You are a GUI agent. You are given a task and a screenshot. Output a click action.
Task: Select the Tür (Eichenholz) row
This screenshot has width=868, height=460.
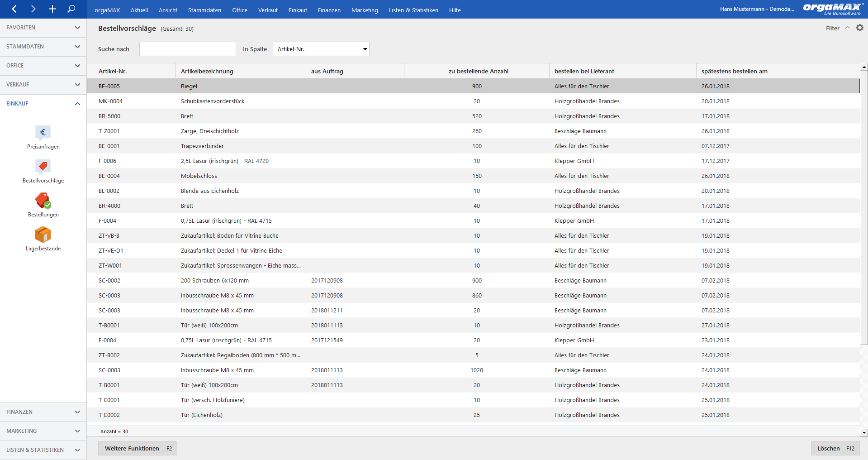point(474,415)
